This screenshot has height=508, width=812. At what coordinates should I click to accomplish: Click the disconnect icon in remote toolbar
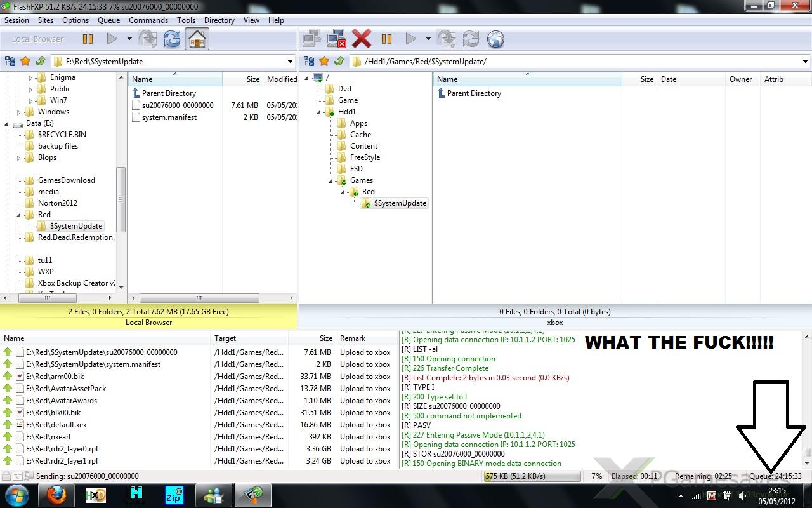[x=336, y=39]
